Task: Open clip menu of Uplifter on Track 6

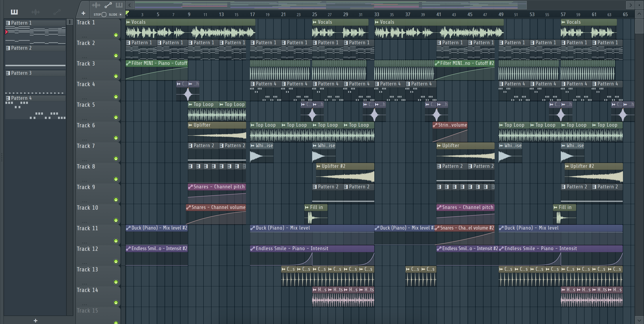Action: tap(190, 125)
